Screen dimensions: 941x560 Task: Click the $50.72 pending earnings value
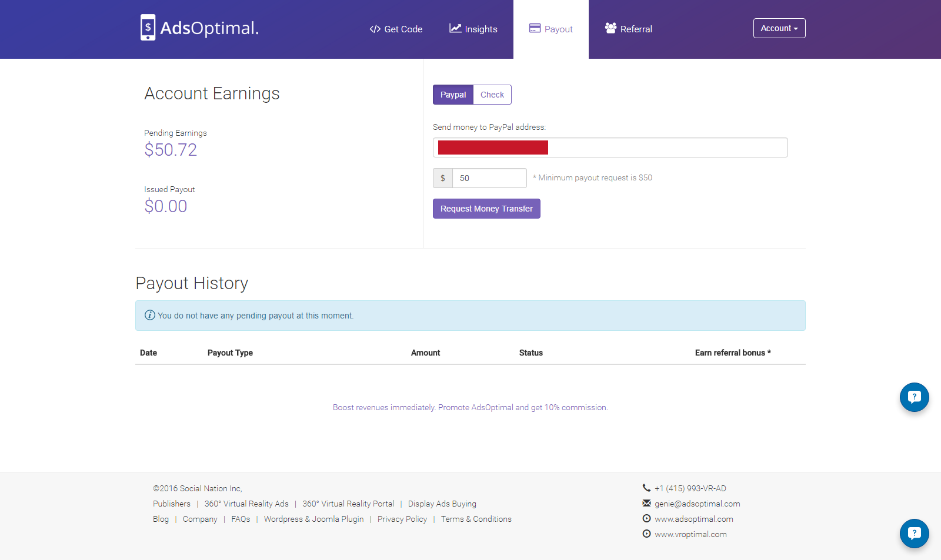[171, 150]
